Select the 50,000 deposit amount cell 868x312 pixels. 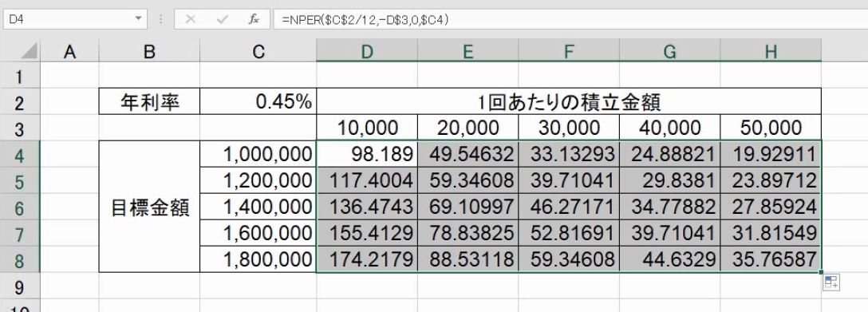click(x=771, y=128)
